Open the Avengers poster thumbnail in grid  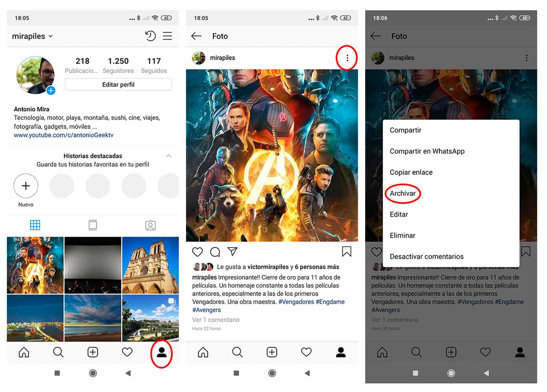[x=35, y=265]
